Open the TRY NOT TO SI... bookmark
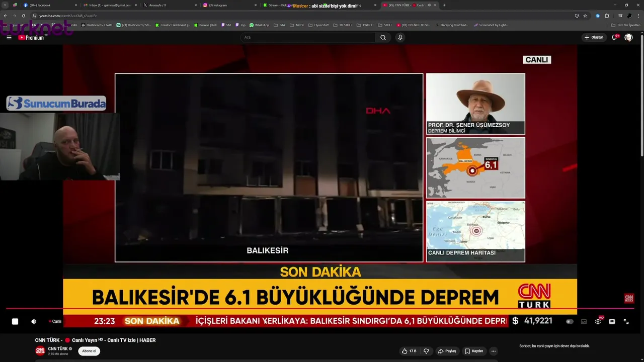 [413, 25]
